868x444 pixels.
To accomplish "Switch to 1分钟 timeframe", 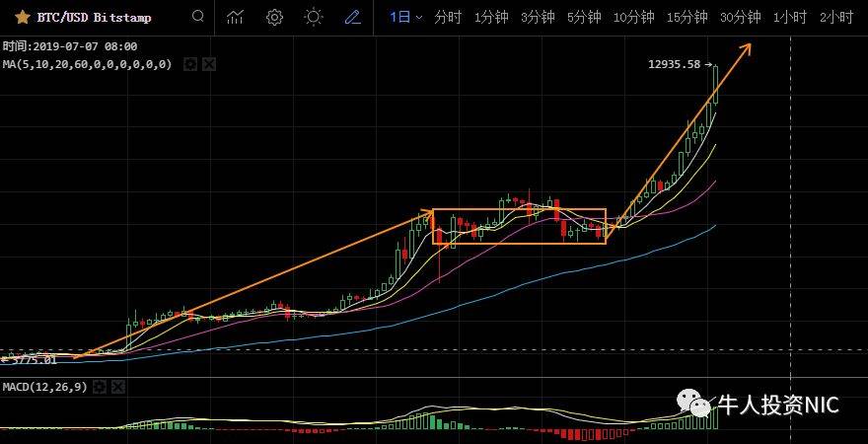I will pyautogui.click(x=491, y=17).
